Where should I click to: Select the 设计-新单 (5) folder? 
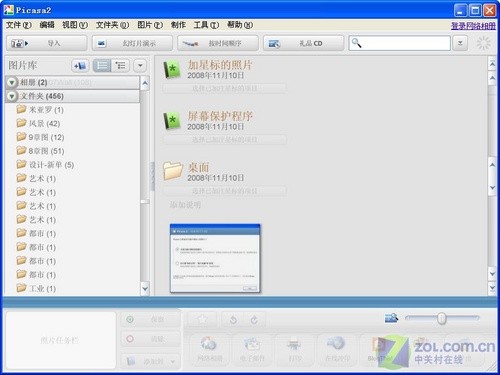[45, 164]
